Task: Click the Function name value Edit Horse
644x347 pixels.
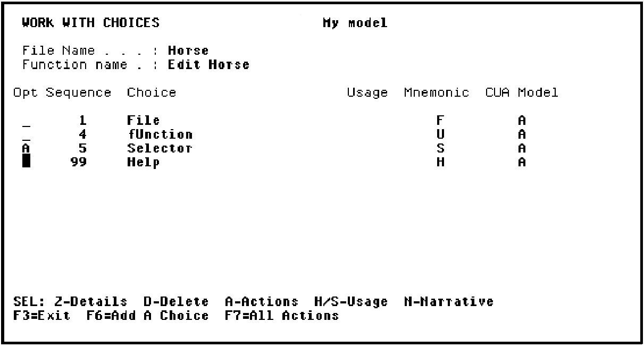Action: pos(209,65)
